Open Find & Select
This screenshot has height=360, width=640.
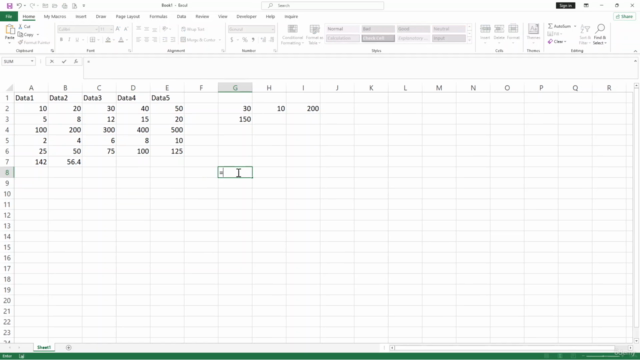pos(600,35)
